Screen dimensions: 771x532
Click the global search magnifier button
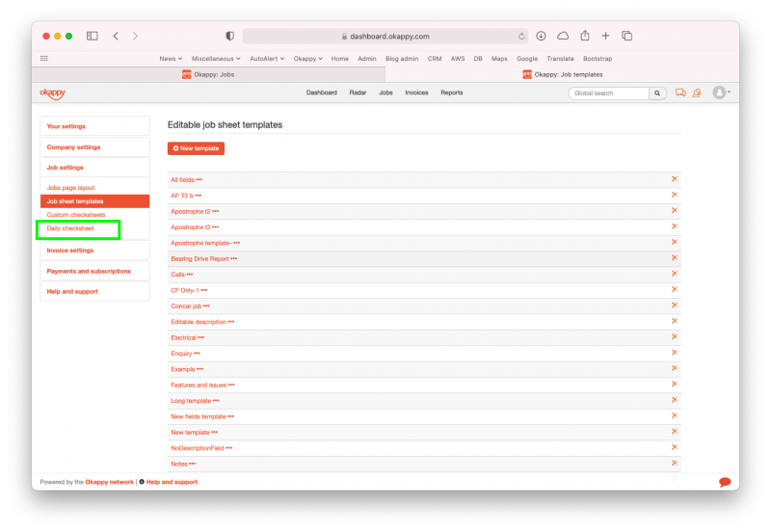click(657, 93)
